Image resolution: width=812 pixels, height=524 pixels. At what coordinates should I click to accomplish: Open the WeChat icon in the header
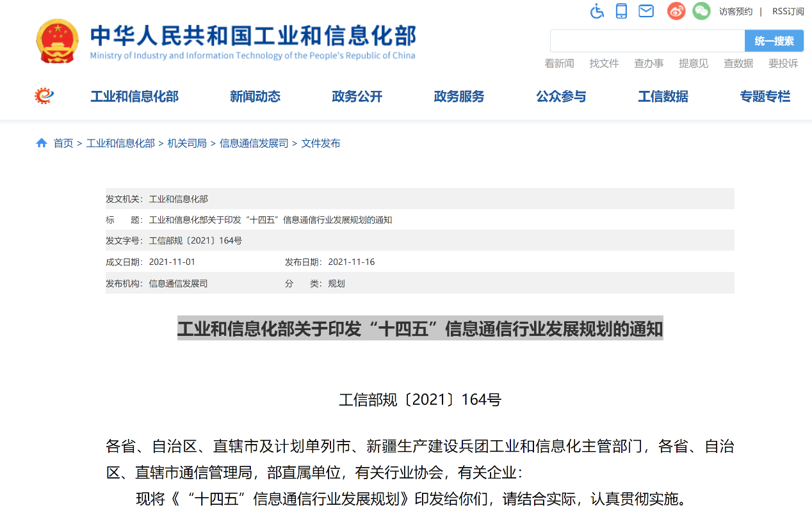[701, 11]
